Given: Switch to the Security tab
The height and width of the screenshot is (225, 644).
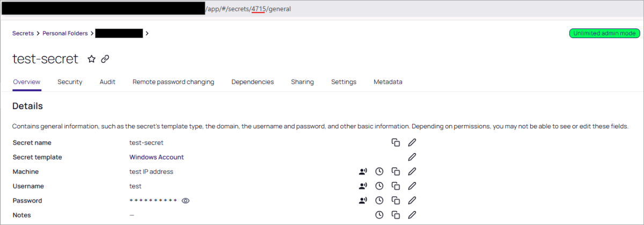Looking at the screenshot, I should tap(70, 82).
